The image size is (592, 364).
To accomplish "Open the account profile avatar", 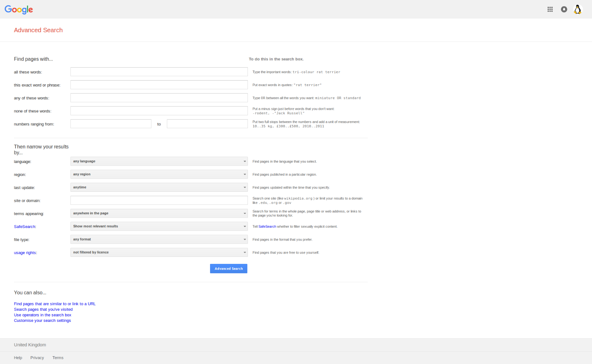I will (x=578, y=9).
